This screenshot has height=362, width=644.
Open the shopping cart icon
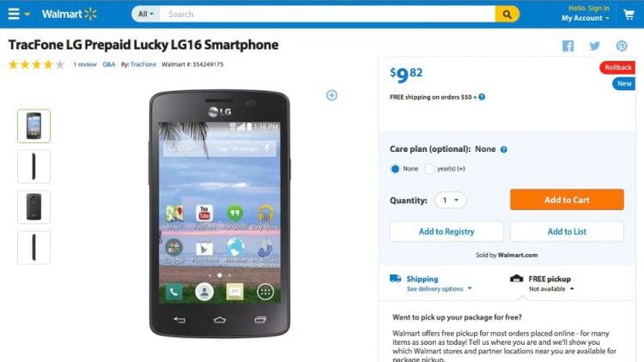(629, 15)
